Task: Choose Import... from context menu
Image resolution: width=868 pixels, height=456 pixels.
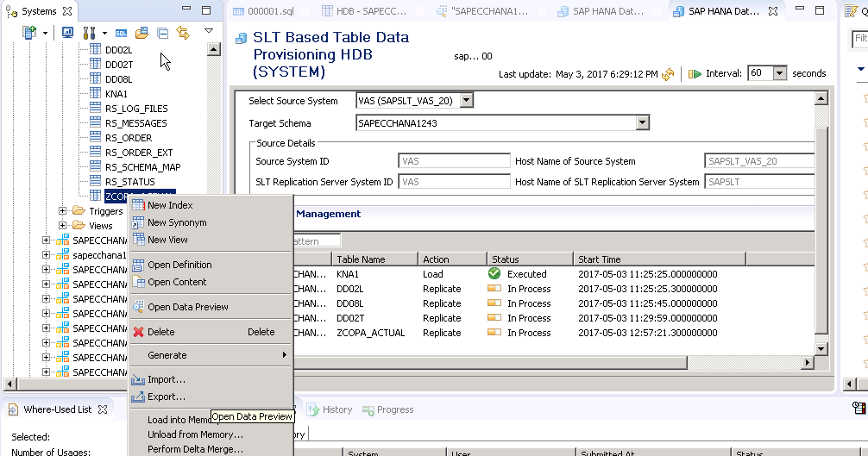Action: 211,379
